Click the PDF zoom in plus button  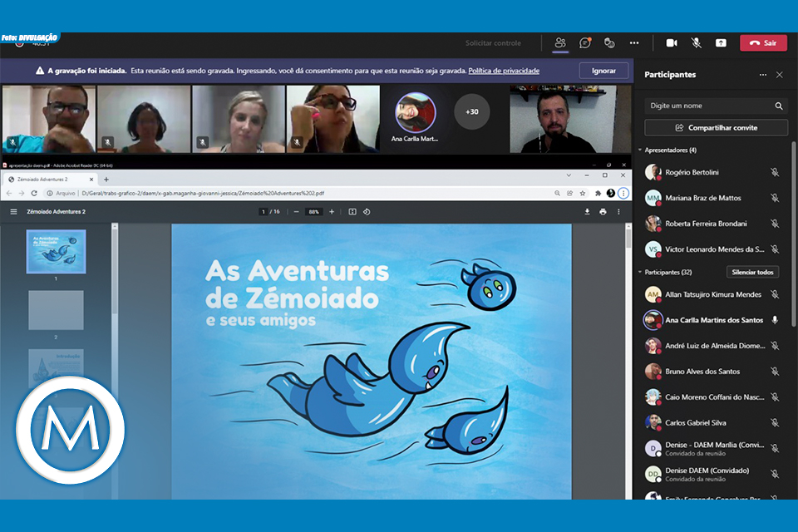(x=332, y=212)
